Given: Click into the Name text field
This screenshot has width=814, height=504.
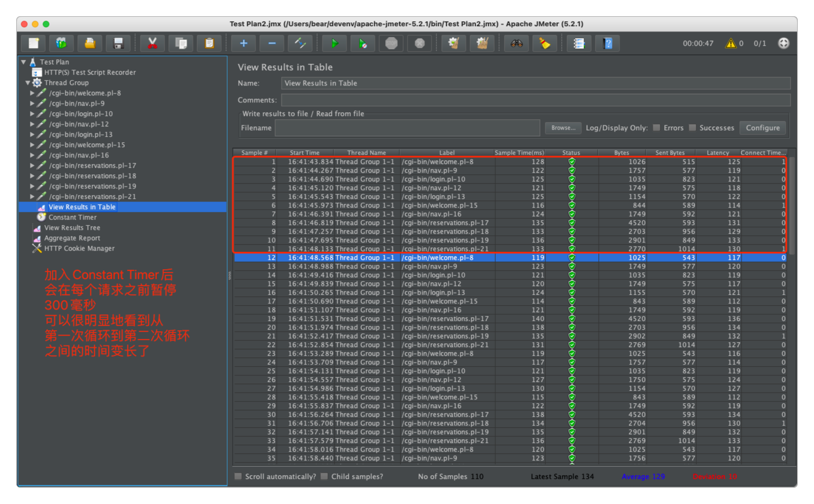Looking at the screenshot, I should tap(536, 83).
